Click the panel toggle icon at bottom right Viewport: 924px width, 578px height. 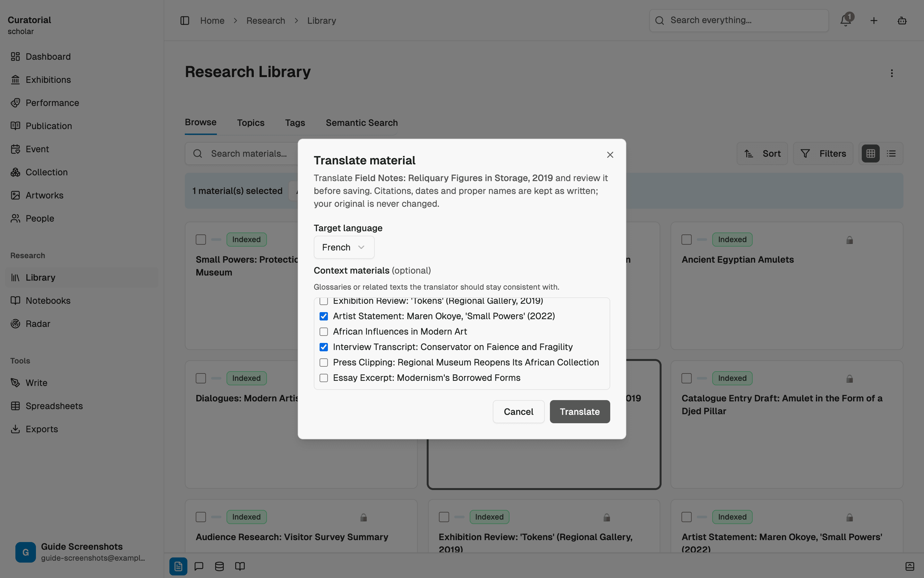[x=910, y=566]
